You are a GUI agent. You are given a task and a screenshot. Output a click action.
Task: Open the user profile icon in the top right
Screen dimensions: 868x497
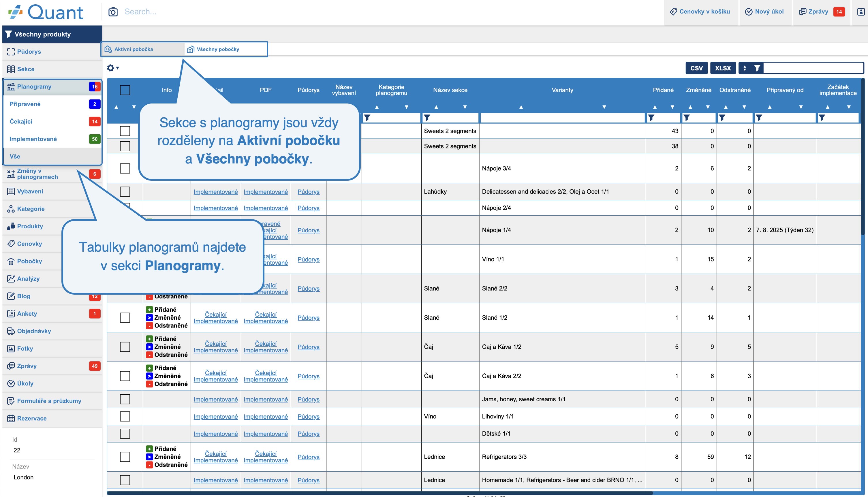[x=861, y=12]
